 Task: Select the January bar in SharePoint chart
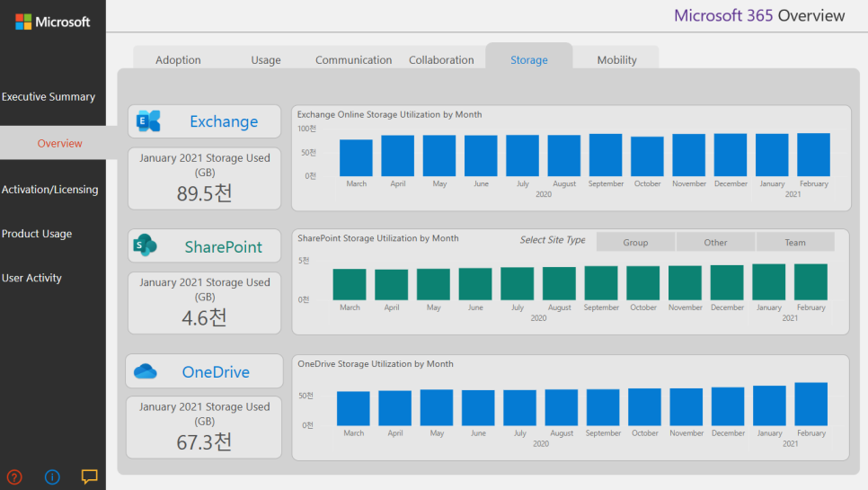pos(769,281)
